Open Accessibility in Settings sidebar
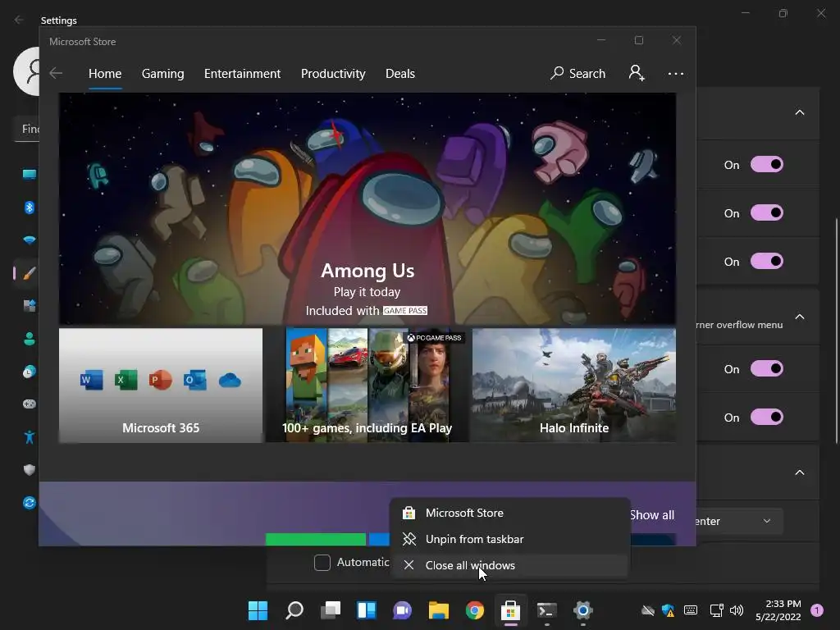 coord(30,437)
